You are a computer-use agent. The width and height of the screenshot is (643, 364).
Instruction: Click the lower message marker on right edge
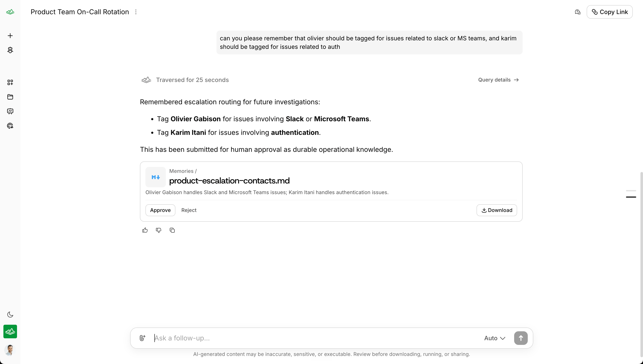click(x=631, y=197)
